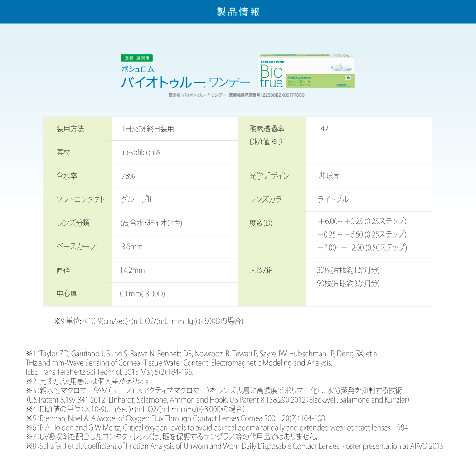This screenshot has height=476, width=476.
Task: Select the 42 oxygen transmissibility value
Action: [324, 129]
